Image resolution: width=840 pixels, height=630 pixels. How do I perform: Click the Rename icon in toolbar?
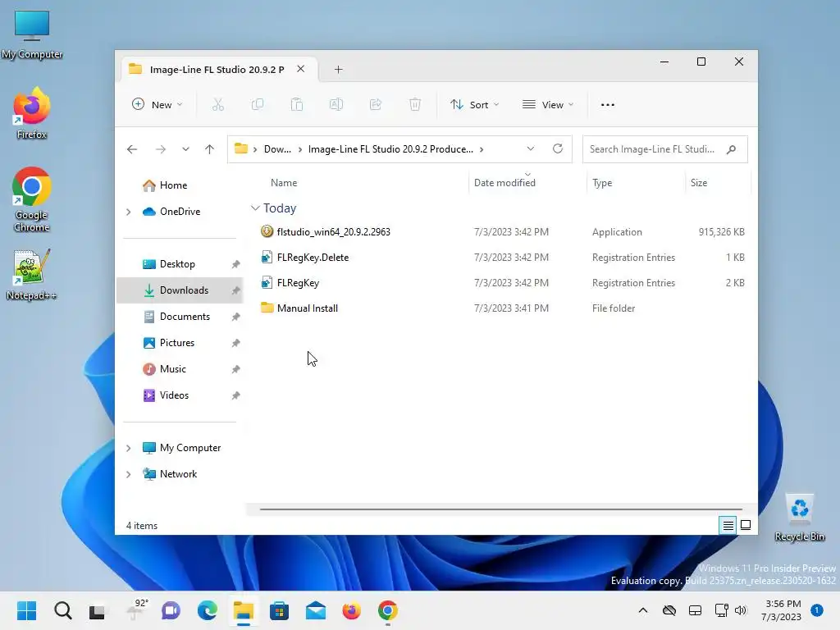[x=336, y=104]
